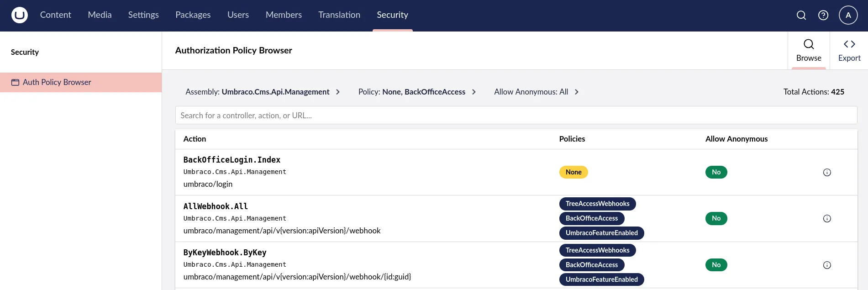Click UmbracoFeatureEnabled badge in AllWebhook.All row
868x290 pixels.
601,233
